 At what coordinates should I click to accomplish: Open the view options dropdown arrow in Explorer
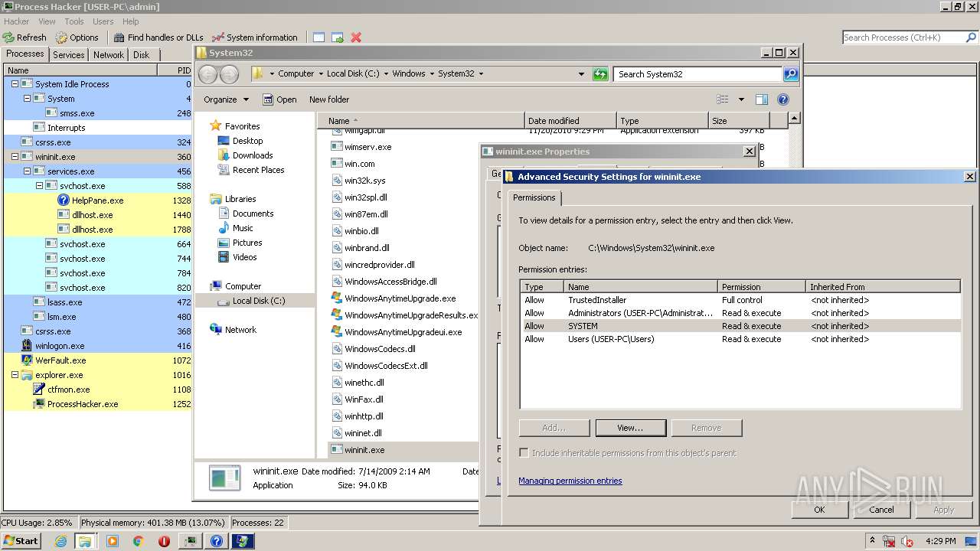tap(741, 99)
